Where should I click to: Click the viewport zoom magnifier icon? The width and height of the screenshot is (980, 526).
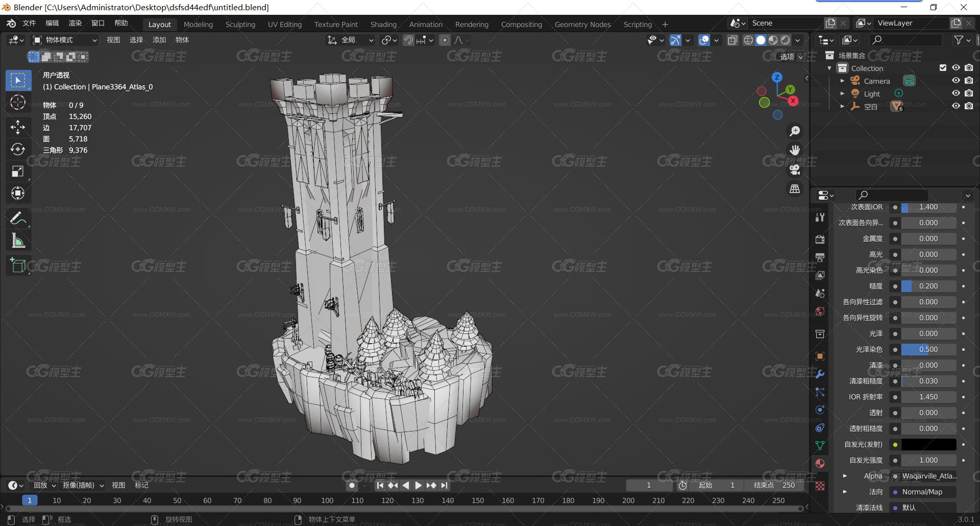coord(795,131)
